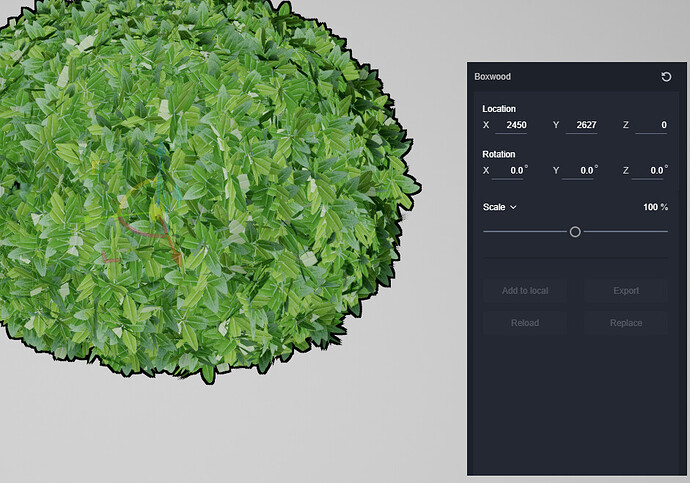The width and height of the screenshot is (690, 483).
Task: Click the Add to local button
Action: 525,291
